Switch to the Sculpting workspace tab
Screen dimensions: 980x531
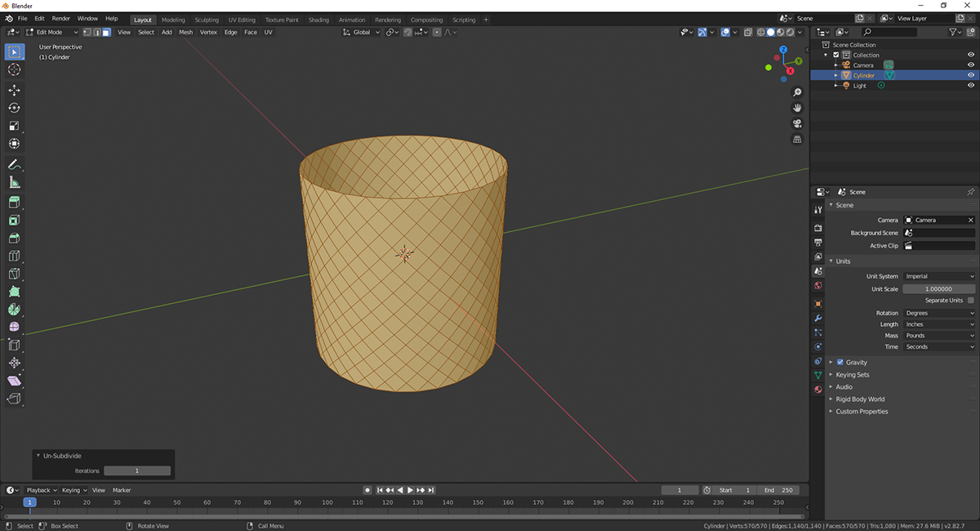(x=207, y=20)
